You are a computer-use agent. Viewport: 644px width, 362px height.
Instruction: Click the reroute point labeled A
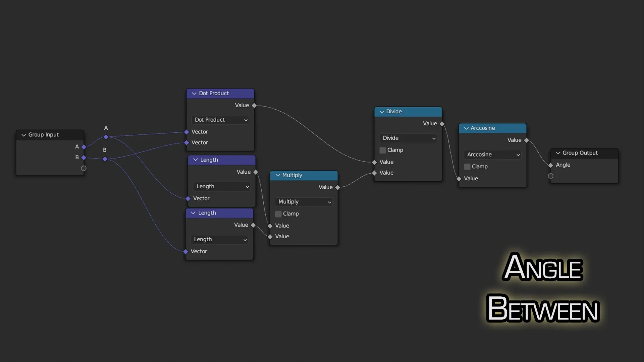(106, 137)
